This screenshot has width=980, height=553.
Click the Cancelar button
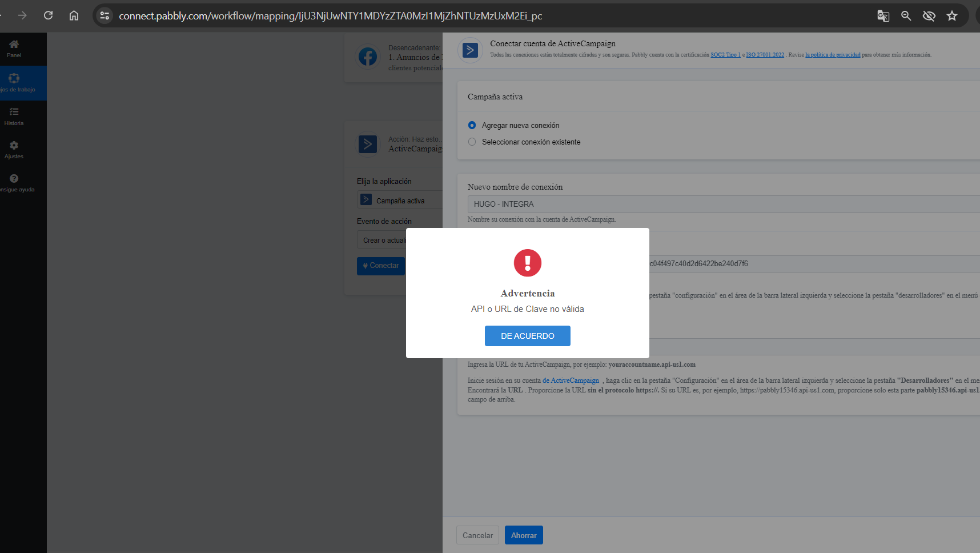pos(477,535)
